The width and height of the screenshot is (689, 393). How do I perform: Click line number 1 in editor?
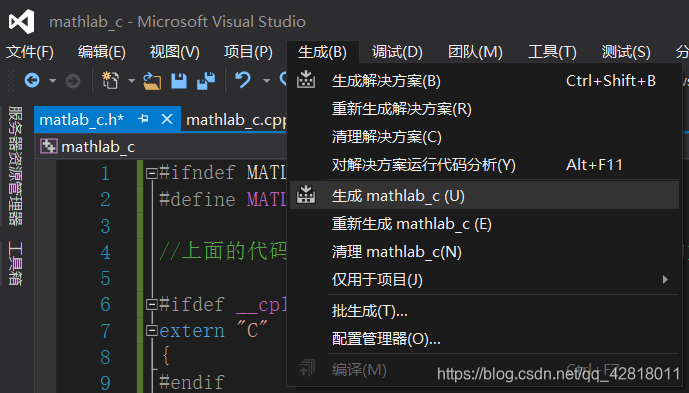coord(105,173)
